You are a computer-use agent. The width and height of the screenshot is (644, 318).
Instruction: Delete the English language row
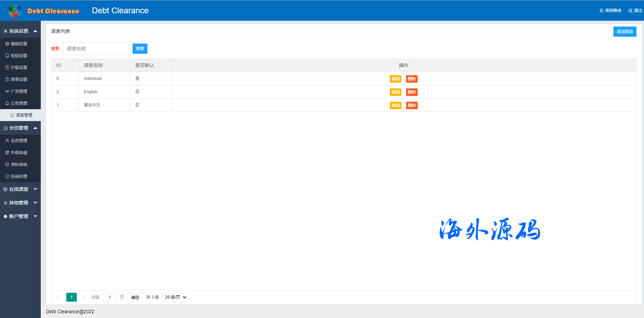(x=412, y=92)
